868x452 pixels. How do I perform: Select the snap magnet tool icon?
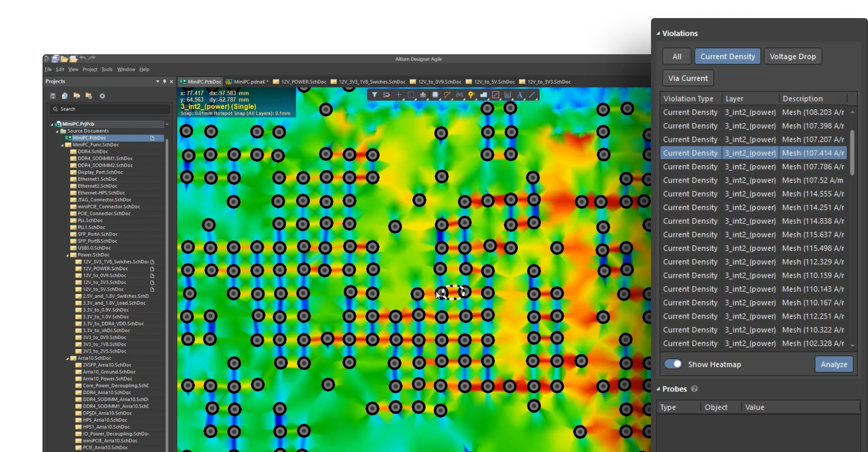tap(387, 95)
